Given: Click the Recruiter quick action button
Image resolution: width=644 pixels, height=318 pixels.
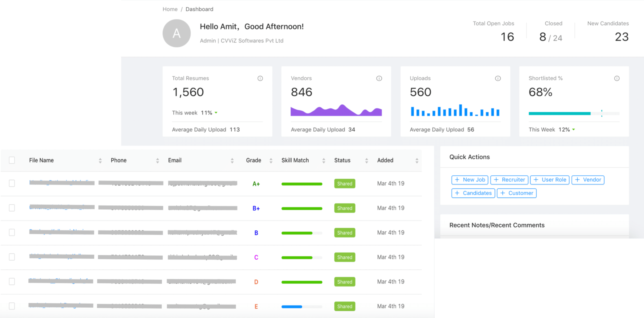Looking at the screenshot, I should point(509,180).
